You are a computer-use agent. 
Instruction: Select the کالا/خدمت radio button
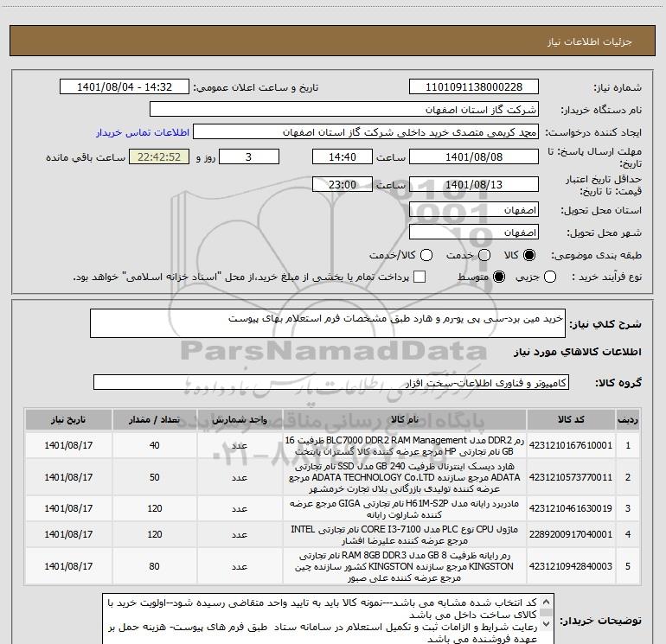(x=426, y=255)
